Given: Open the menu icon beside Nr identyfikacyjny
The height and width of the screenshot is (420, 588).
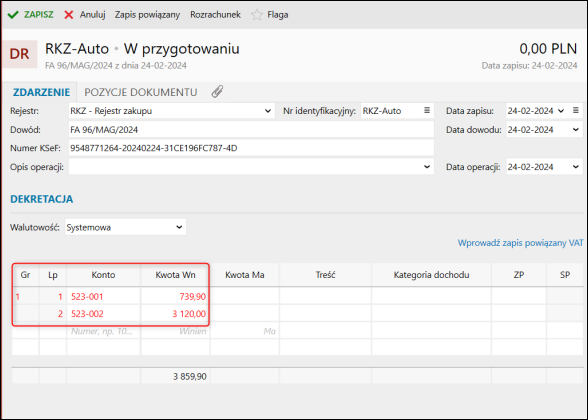Looking at the screenshot, I should pos(427,111).
